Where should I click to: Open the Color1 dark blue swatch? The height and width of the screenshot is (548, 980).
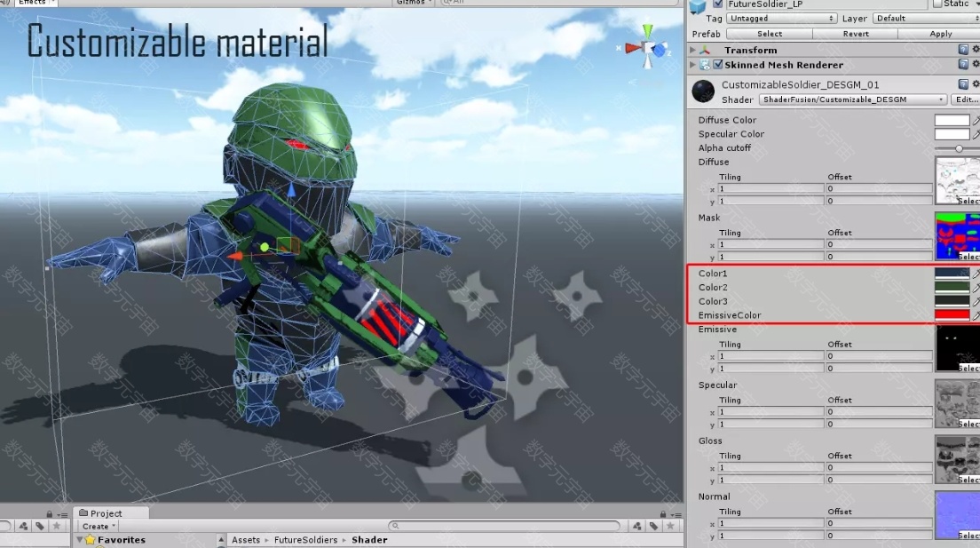coord(952,274)
